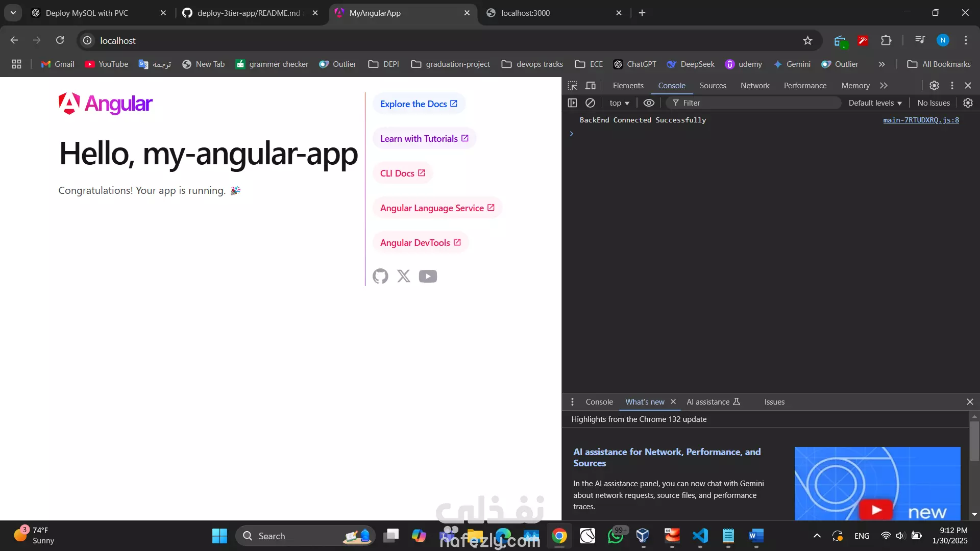Image resolution: width=980 pixels, height=551 pixels.
Task: Open Visual Studio Code from taskbar
Action: coord(700,536)
